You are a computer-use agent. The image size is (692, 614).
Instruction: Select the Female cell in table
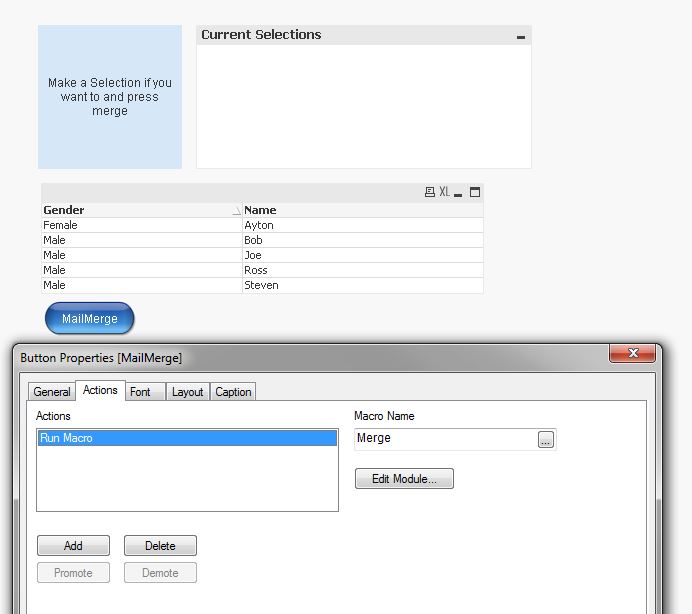pos(142,225)
